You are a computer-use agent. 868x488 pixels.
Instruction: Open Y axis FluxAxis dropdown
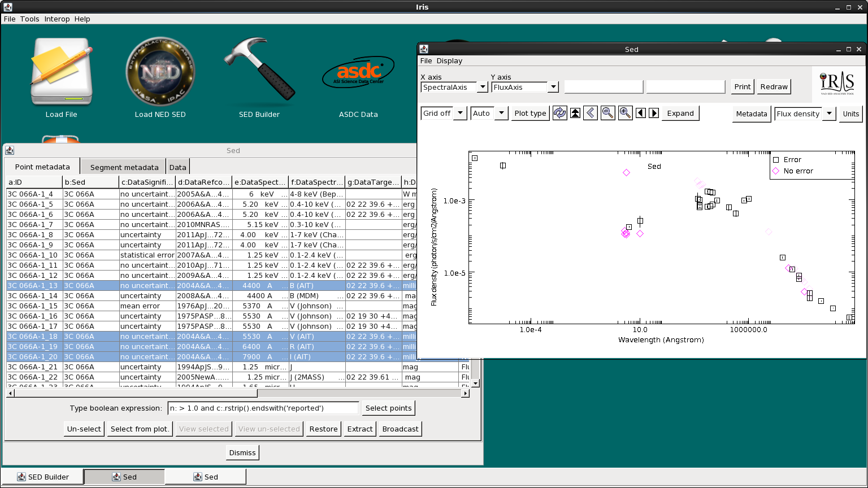tap(553, 87)
